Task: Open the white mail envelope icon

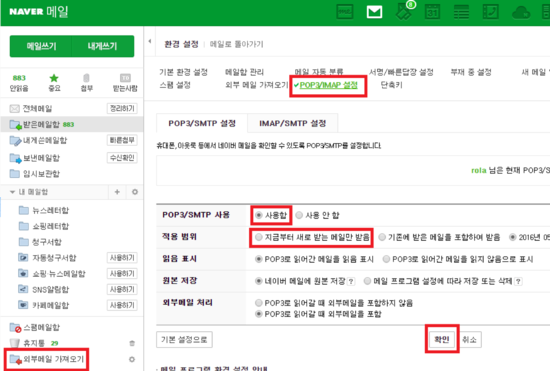Action: coord(374,12)
